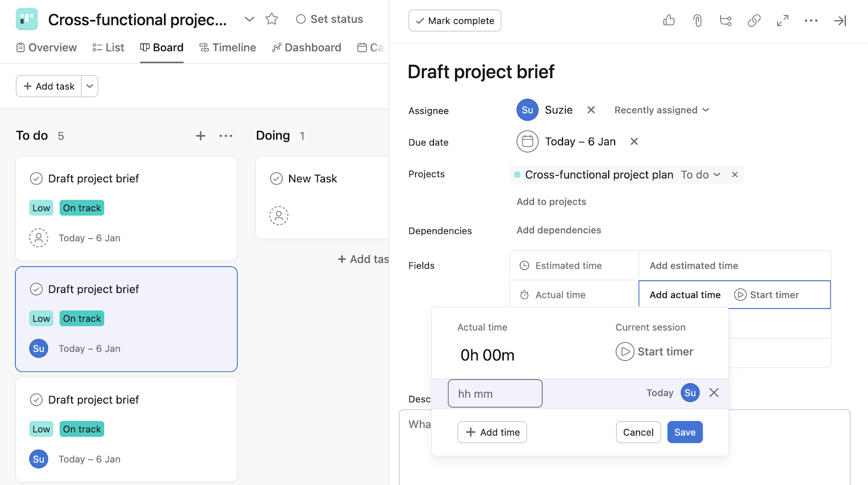Open the Dashboard tab
The image size is (868, 485).
click(x=307, y=48)
